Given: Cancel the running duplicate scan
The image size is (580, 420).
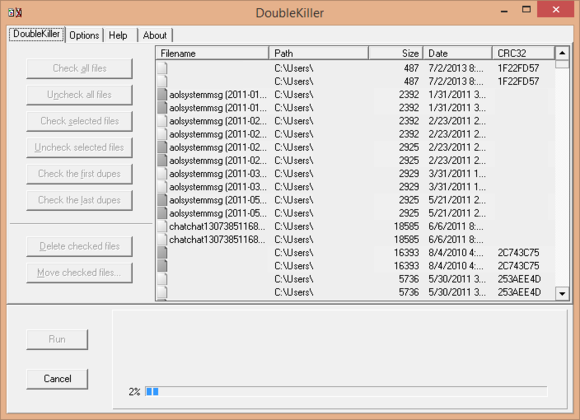Looking at the screenshot, I should [57, 379].
